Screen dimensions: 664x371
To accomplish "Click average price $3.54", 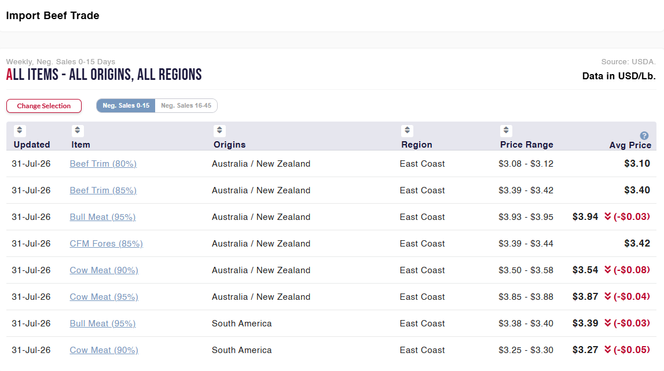I will [x=585, y=270].
